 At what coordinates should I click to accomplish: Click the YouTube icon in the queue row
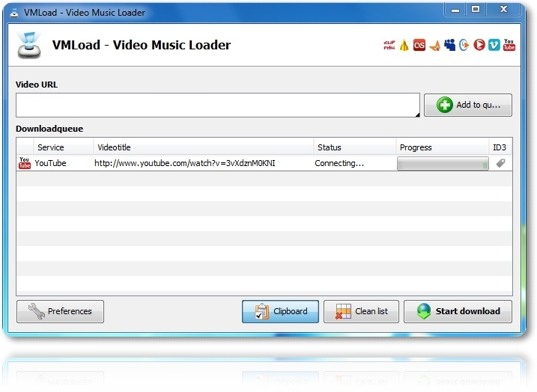pyautogui.click(x=24, y=163)
